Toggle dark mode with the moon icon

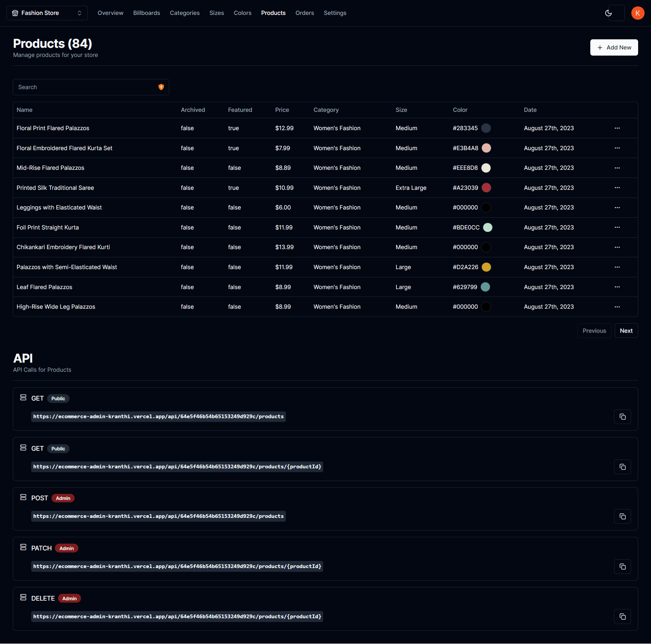tap(608, 13)
